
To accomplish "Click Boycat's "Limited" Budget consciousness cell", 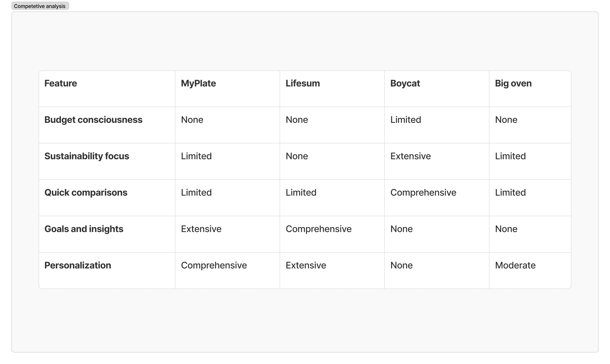I will [406, 120].
